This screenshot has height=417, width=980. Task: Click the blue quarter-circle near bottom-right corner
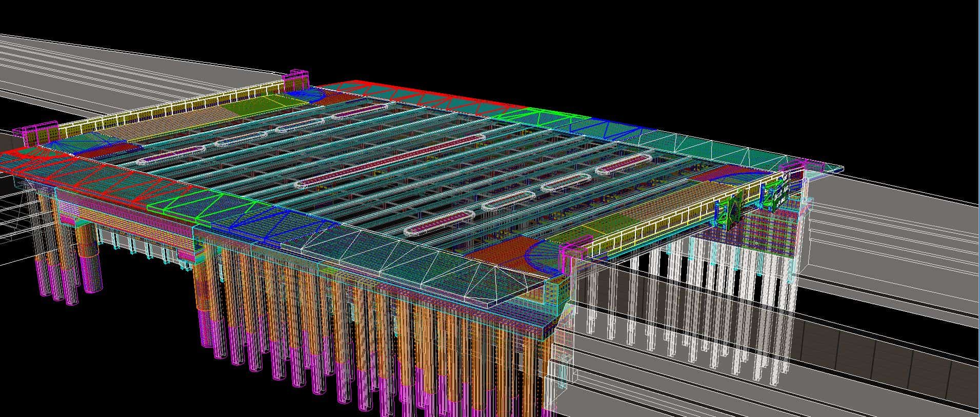pos(544,255)
